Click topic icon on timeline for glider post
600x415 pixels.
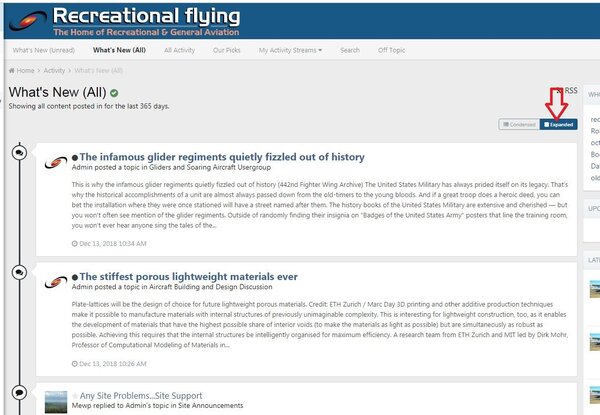[x=20, y=153]
